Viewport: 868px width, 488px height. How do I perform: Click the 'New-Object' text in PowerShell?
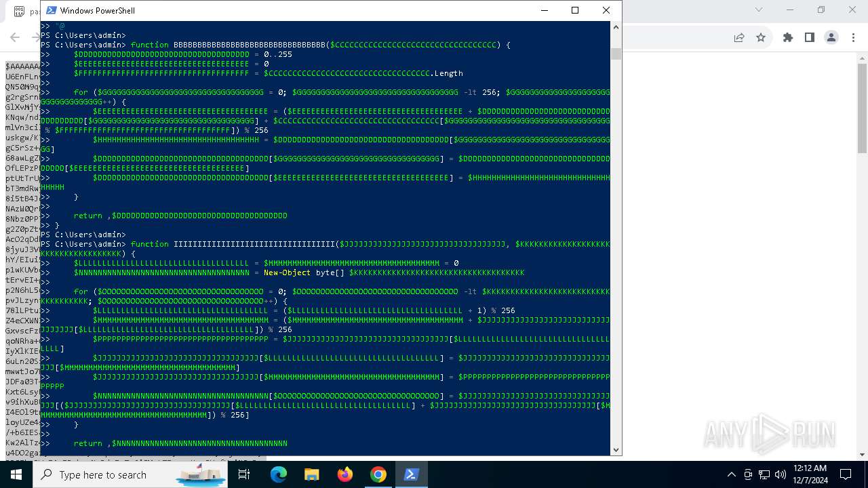288,272
